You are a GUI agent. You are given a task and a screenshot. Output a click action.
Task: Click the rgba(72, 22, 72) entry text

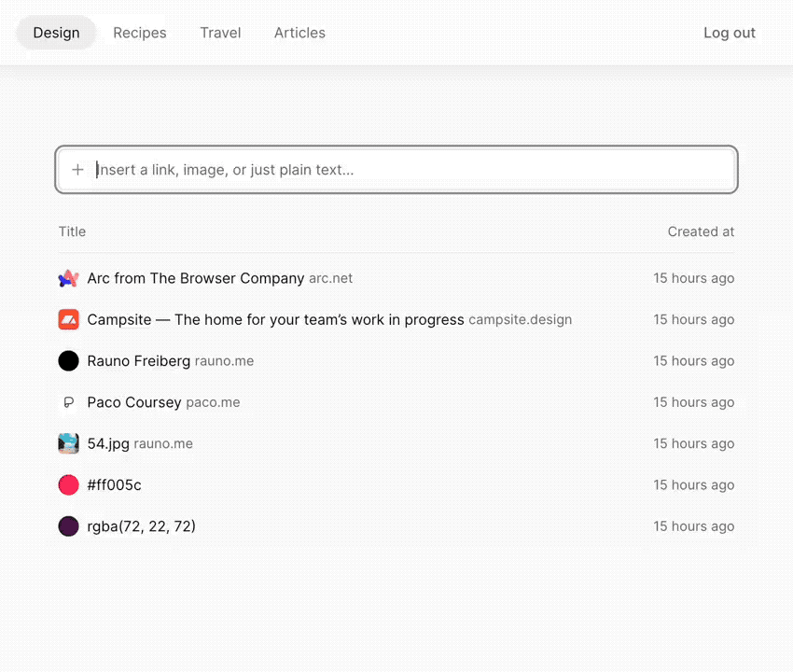point(141,526)
